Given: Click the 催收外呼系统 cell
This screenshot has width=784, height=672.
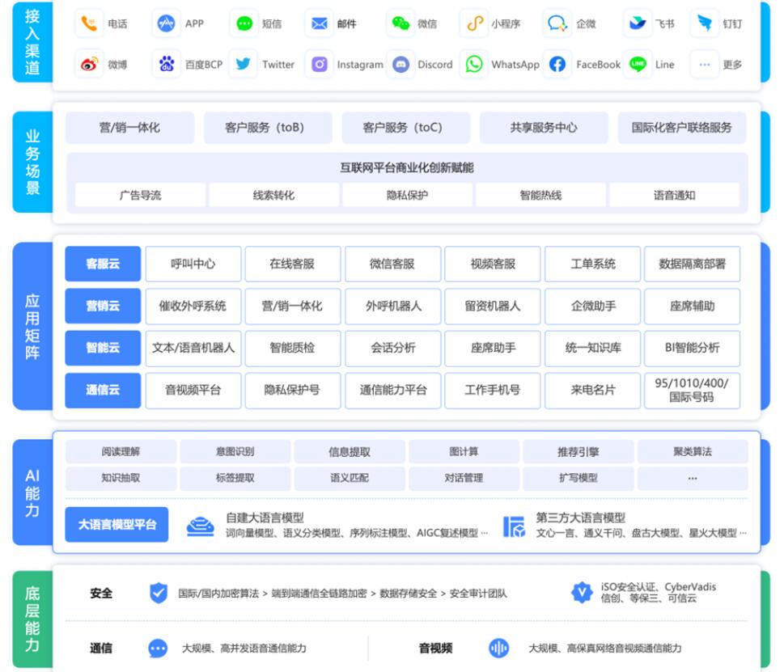Looking at the screenshot, I should [x=193, y=306].
